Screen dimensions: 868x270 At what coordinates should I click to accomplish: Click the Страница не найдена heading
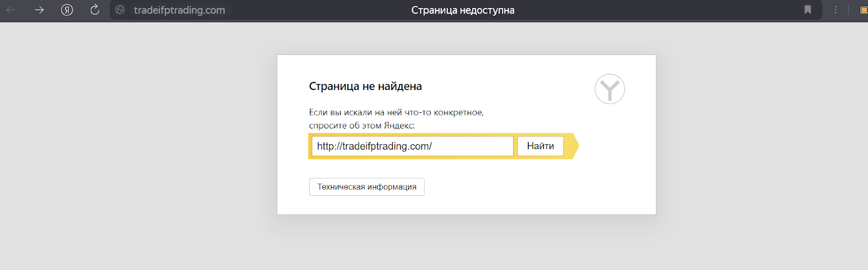pos(365,86)
